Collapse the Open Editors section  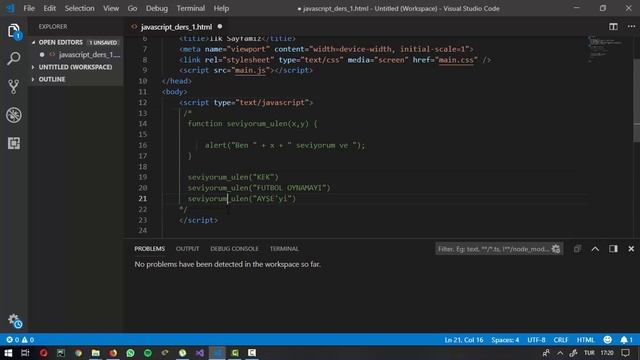tap(60, 42)
